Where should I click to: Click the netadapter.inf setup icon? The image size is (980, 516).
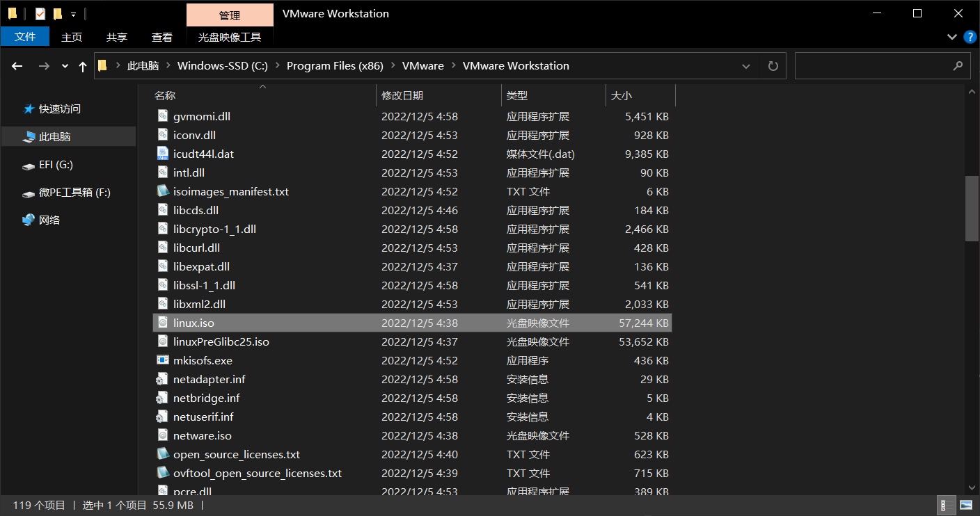coord(162,379)
